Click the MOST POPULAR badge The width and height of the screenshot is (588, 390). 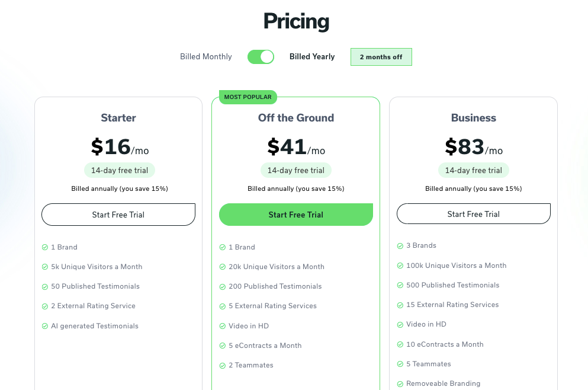[248, 97]
